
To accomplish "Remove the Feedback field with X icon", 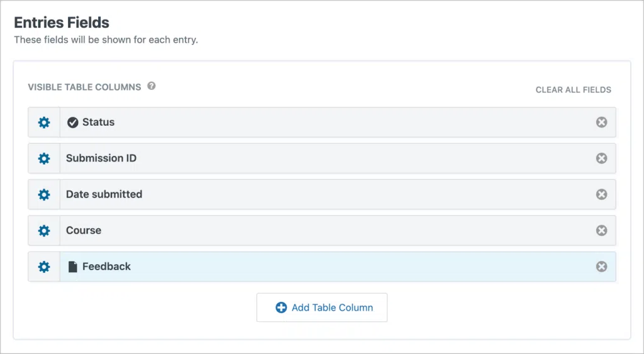I will (x=602, y=267).
